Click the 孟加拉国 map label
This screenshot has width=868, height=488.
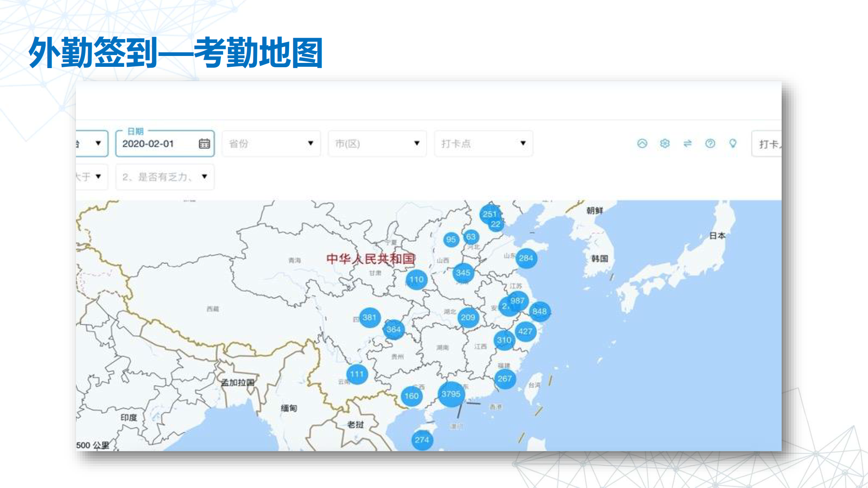[x=237, y=383]
